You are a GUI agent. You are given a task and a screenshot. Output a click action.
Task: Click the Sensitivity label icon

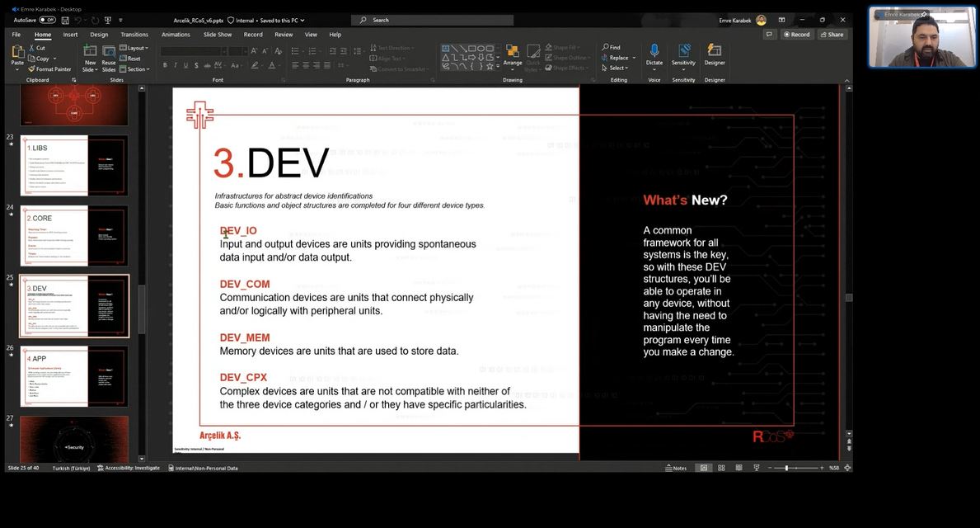coord(684,50)
